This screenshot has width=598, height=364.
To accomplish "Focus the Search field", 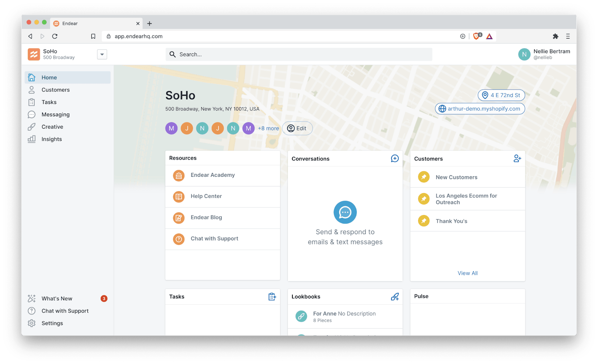I will tap(299, 54).
